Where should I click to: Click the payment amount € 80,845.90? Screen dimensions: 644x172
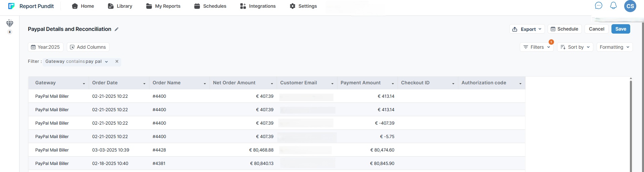[x=382, y=163]
